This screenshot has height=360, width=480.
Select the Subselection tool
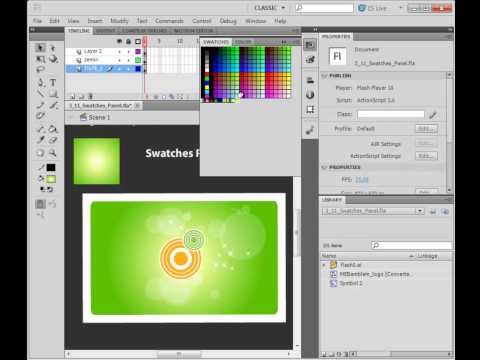(x=53, y=48)
